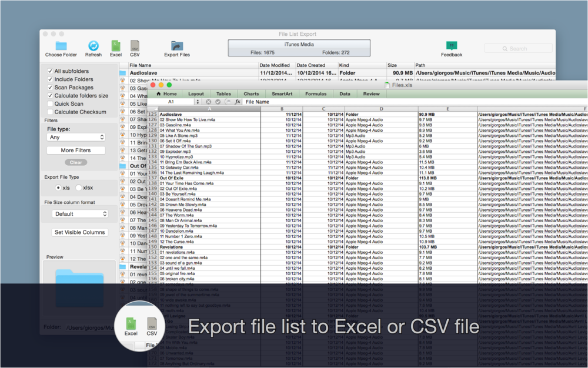588x368 pixels.
Task: Click the cancel (X) icon beside the formula bar
Action: 209,101
